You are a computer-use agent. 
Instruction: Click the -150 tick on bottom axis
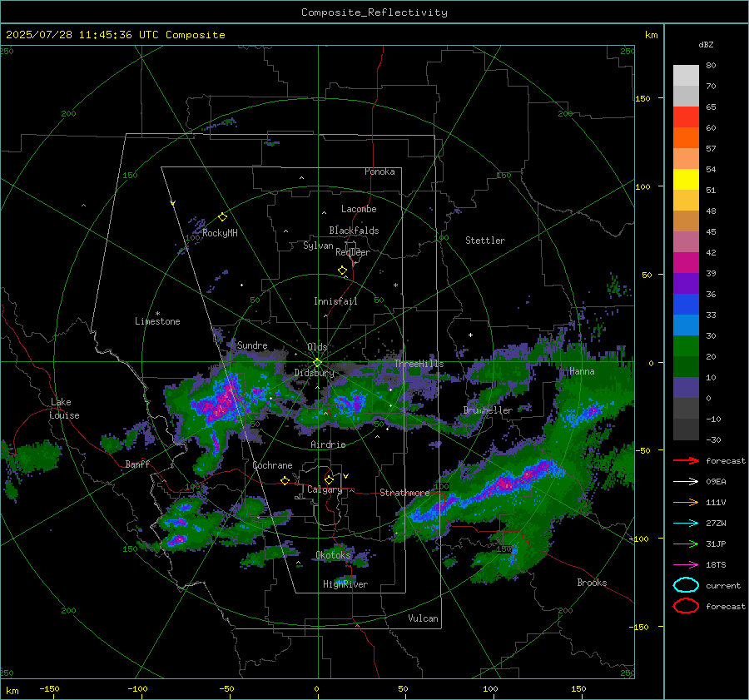point(49,688)
